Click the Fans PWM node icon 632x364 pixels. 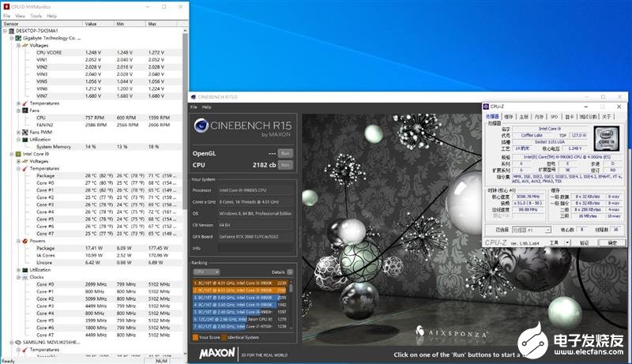25,132
